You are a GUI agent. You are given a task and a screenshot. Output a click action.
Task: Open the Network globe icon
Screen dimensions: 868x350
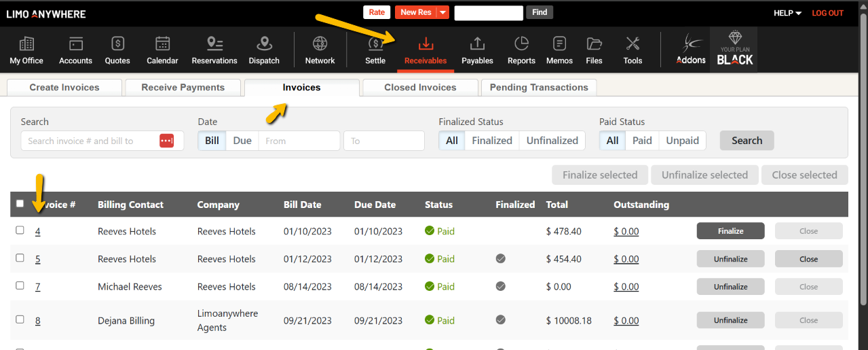pos(320,45)
